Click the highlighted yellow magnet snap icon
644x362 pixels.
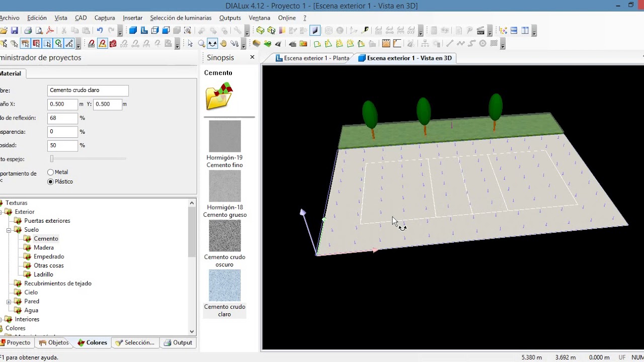click(x=102, y=44)
